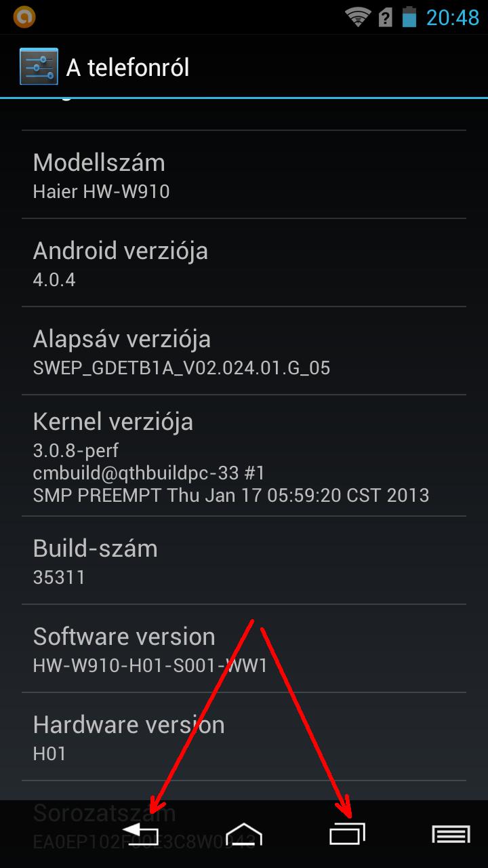The height and width of the screenshot is (868, 488).
Task: Select the Android verziója 4.0.4 entry
Action: pyautogui.click(x=244, y=262)
